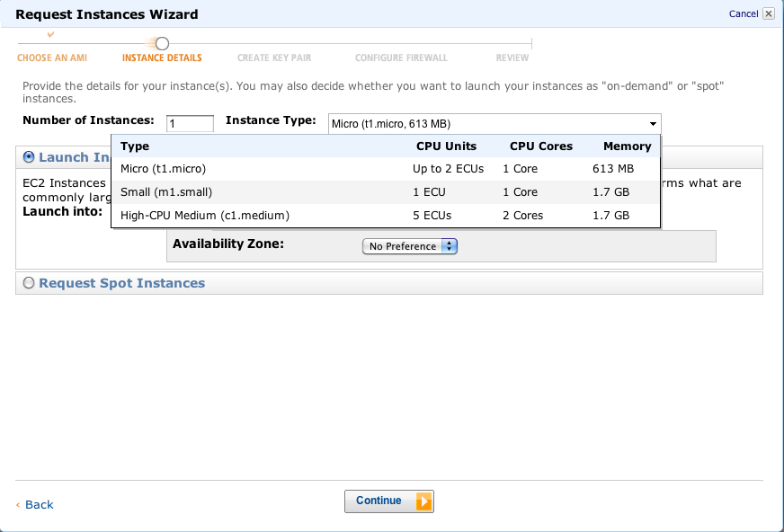
Task: Go to the Choose an AMI step
Action: coord(54,58)
